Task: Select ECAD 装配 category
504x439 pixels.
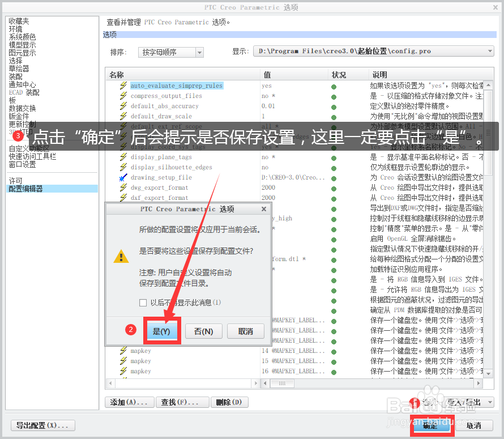Action: pyautogui.click(x=24, y=93)
